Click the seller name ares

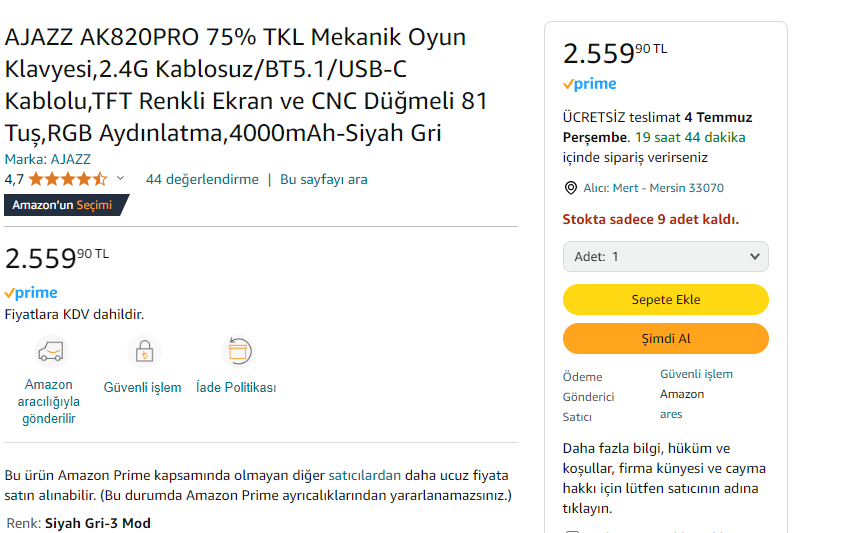(x=671, y=414)
